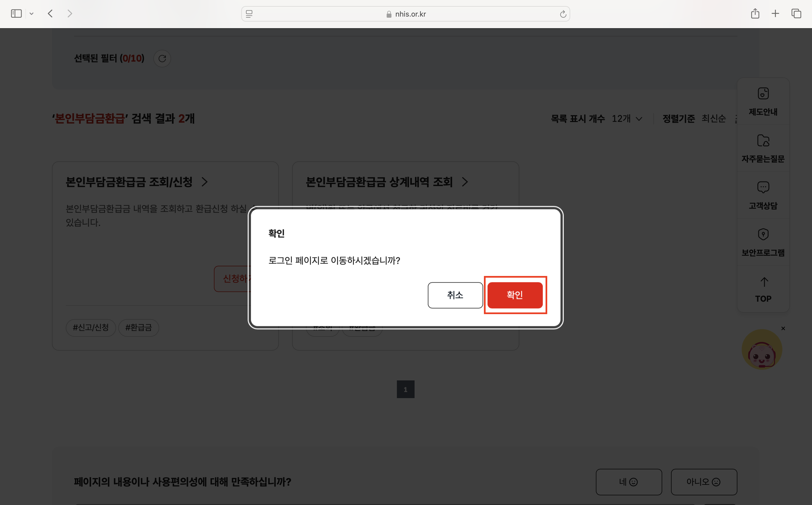Open 자주묻는질문 in the side quick menu
Screen dimensions: 812x505
(x=763, y=149)
